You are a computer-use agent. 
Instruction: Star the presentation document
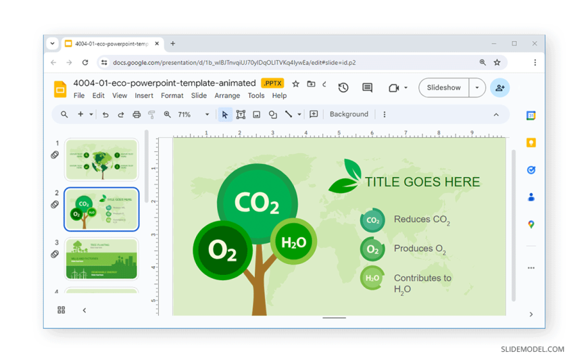(295, 84)
